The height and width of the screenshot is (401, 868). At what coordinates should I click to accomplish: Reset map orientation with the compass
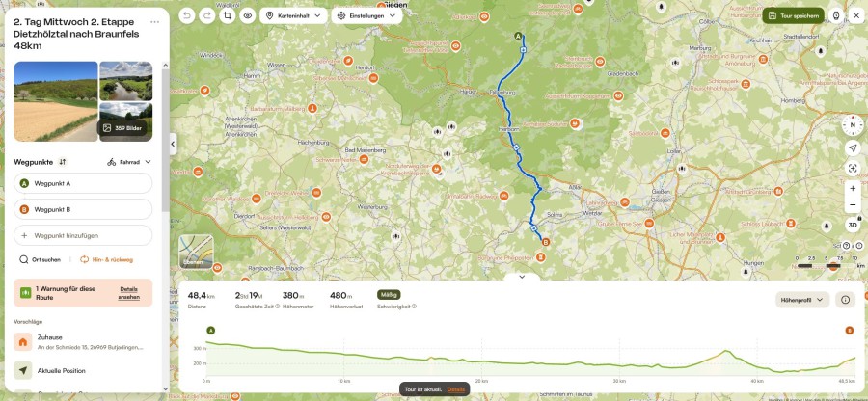tap(853, 125)
